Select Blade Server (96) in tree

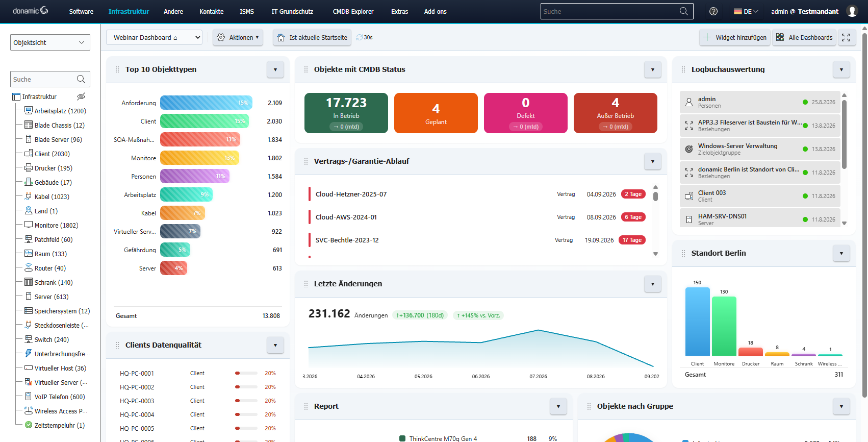pos(58,139)
